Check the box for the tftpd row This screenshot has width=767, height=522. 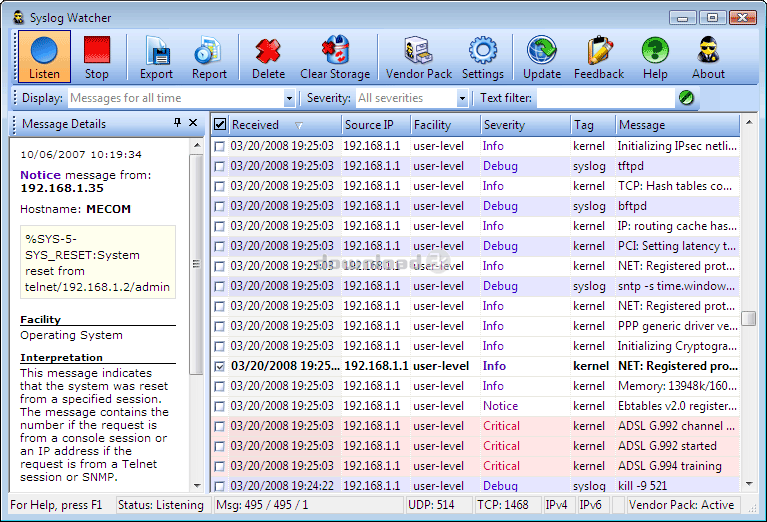tap(220, 166)
